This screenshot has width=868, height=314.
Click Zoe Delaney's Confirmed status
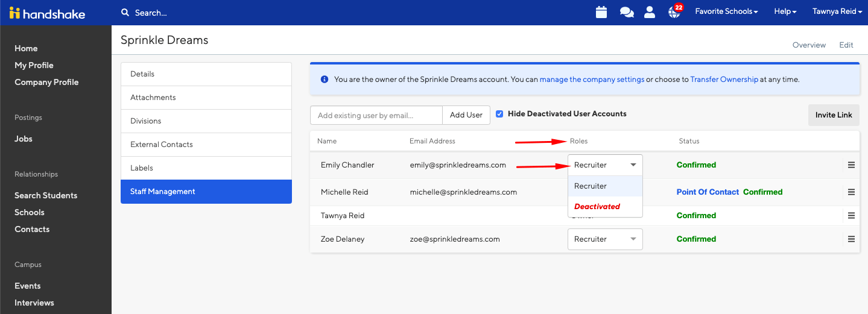coord(696,239)
